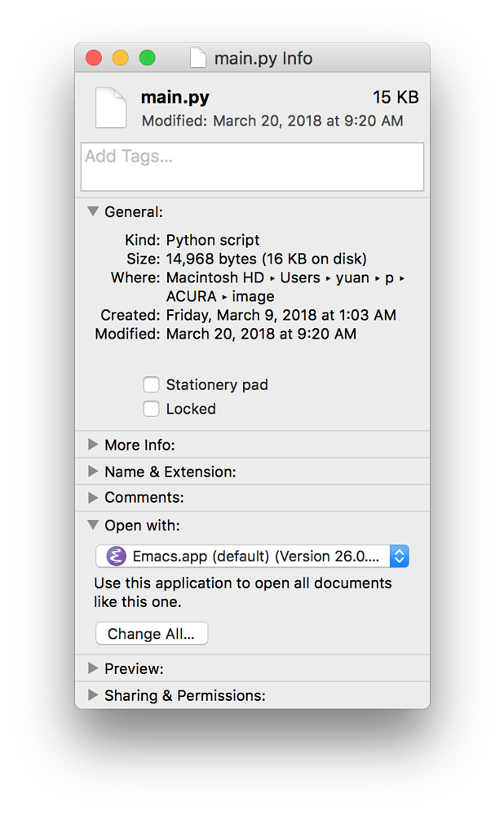Click inside the Add Tags field

pyautogui.click(x=252, y=166)
